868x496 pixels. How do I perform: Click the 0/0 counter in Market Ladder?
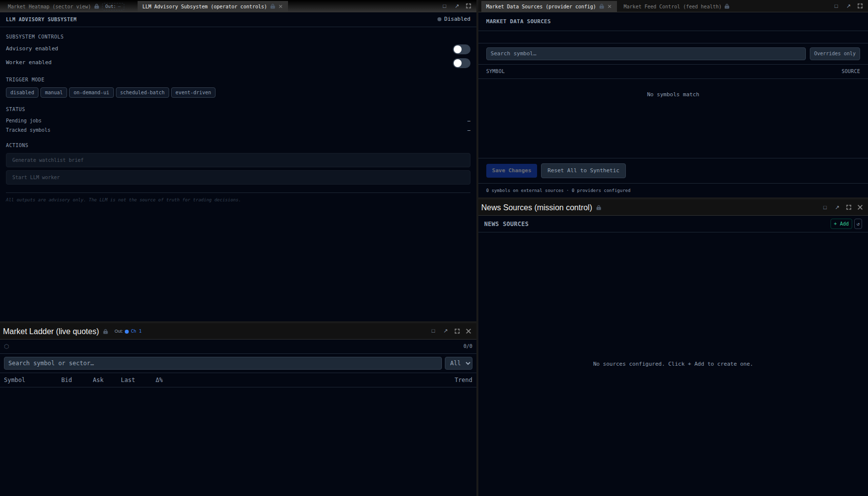tap(468, 346)
